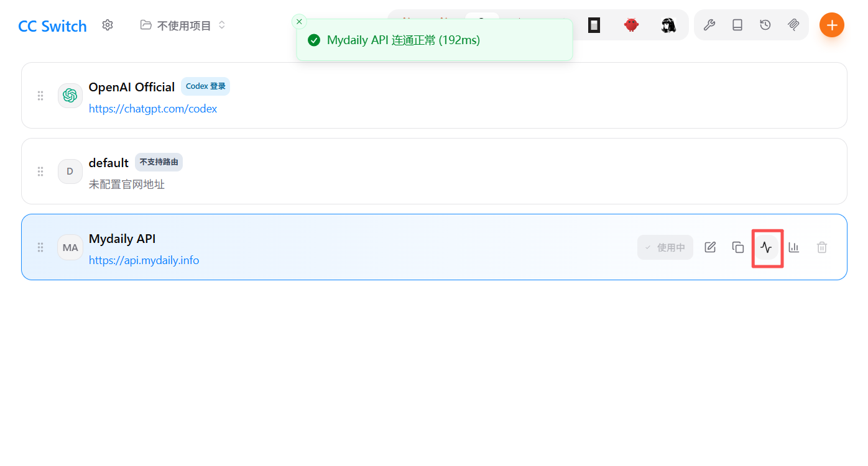Image resolution: width=868 pixels, height=466 pixels.
Task: Open the history clock icon
Action: point(765,25)
